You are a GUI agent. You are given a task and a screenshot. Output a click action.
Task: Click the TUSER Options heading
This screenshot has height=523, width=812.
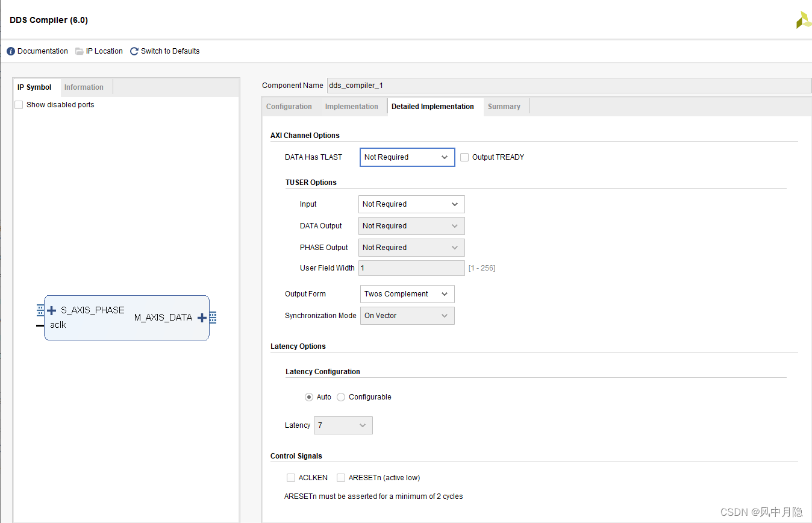311,183
